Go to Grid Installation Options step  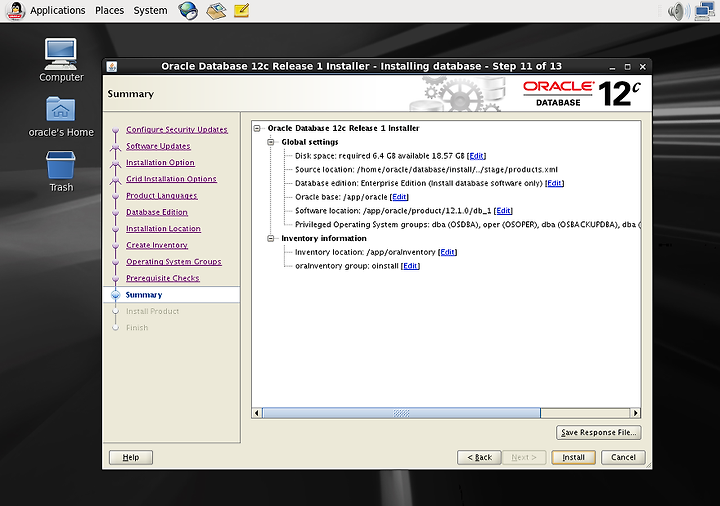coord(171,179)
